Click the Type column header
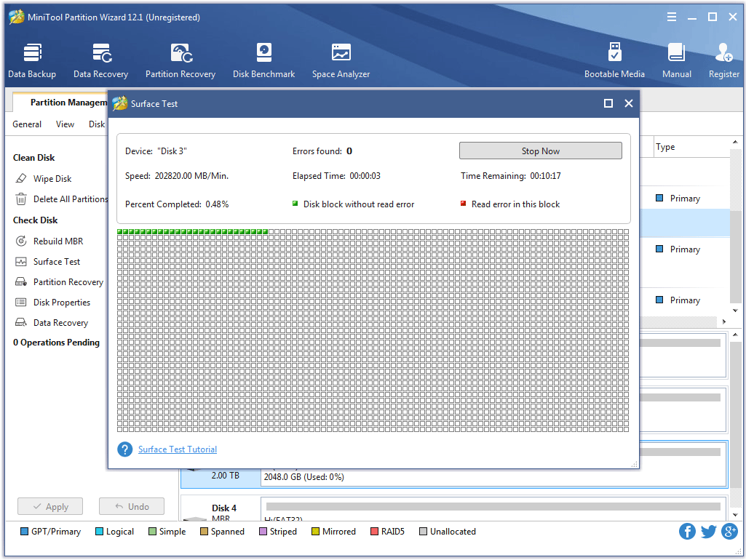 [x=665, y=147]
